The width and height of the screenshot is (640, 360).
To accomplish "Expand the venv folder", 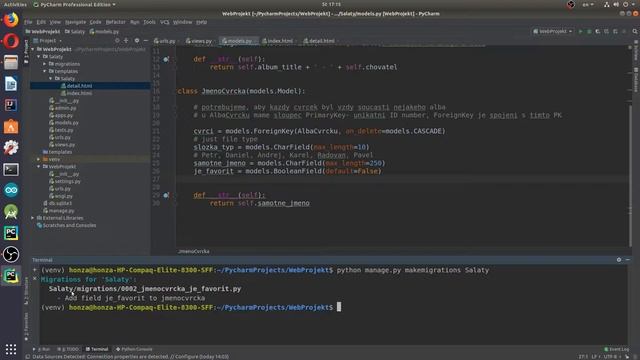I will pos(39,159).
